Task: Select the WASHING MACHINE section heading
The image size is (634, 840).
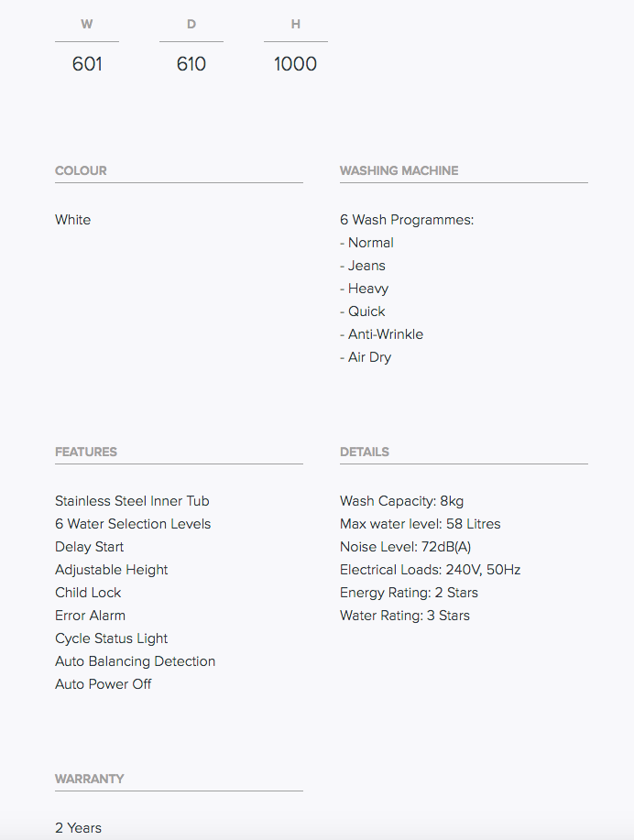Action: coord(399,170)
